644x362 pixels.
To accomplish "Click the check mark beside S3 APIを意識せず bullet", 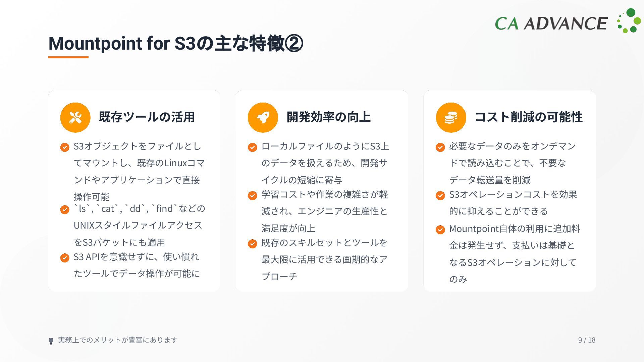I will (65, 258).
